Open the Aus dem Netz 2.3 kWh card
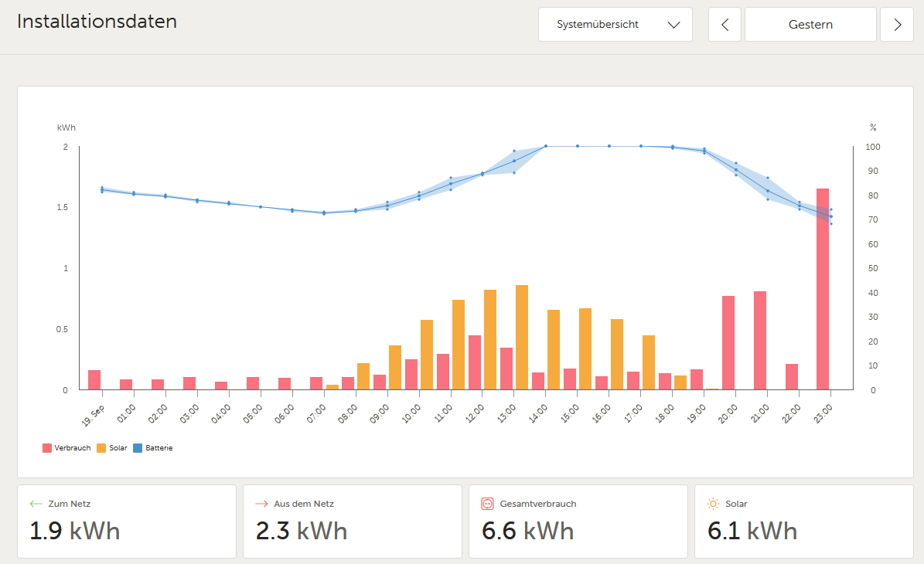Image resolution: width=924 pixels, height=564 pixels. (353, 522)
